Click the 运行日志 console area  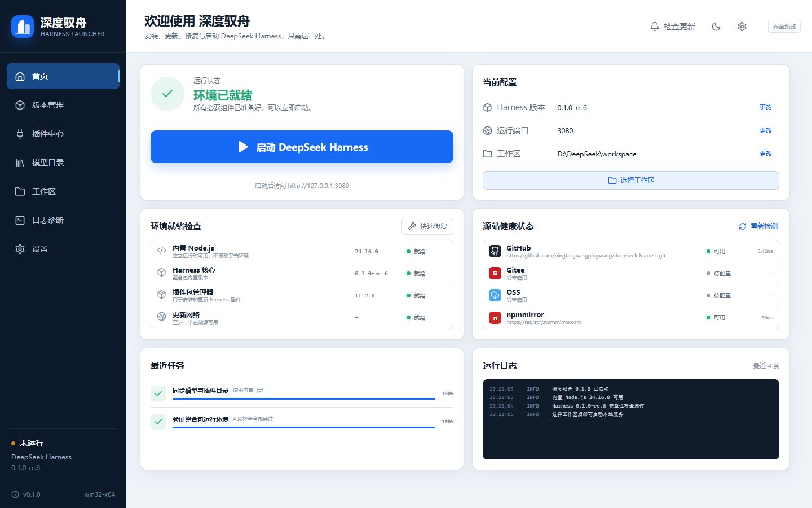[x=631, y=419]
